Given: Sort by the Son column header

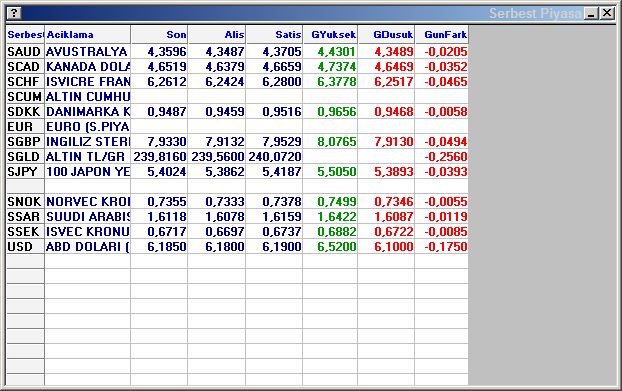Looking at the screenshot, I should [159, 34].
